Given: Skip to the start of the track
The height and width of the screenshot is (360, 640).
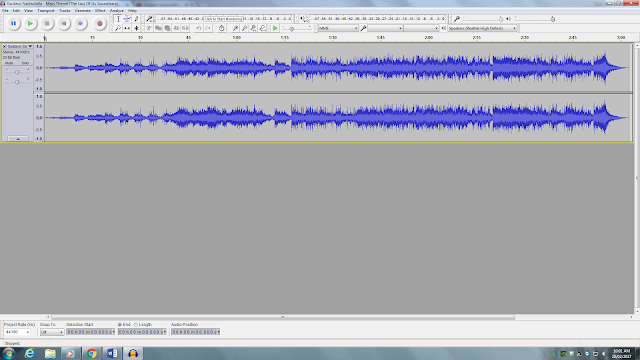Looking at the screenshot, I should click(x=64, y=24).
